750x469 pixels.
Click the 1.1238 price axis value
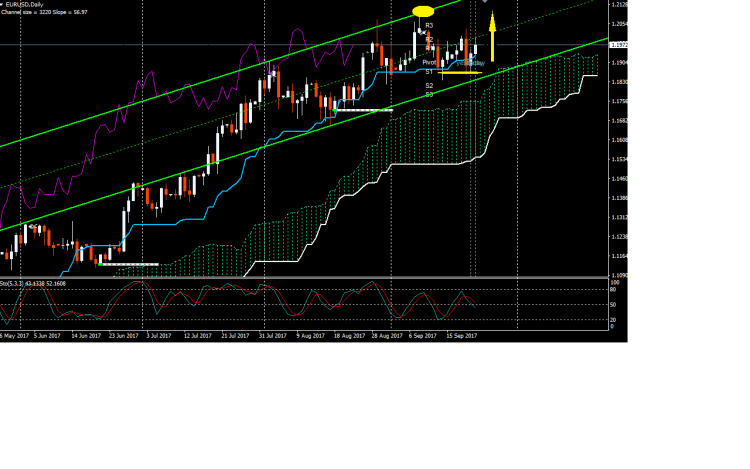coord(619,237)
